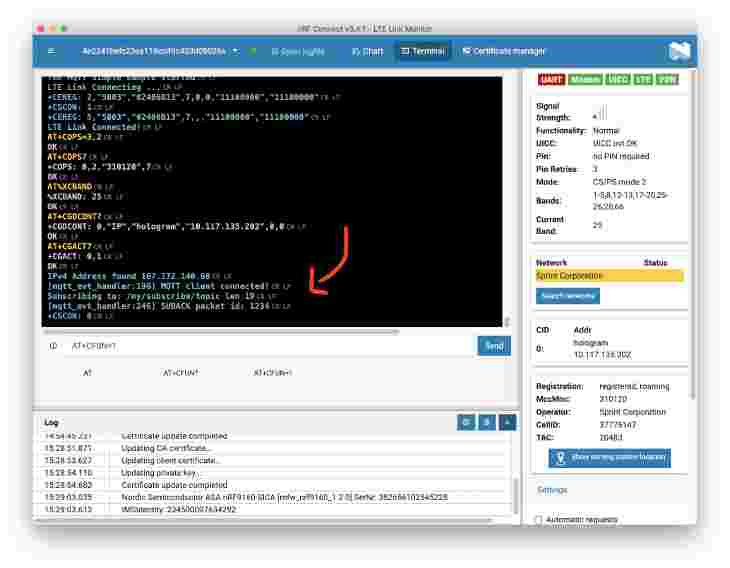Click the green Modem status badge
The image size is (730, 568).
click(x=585, y=80)
